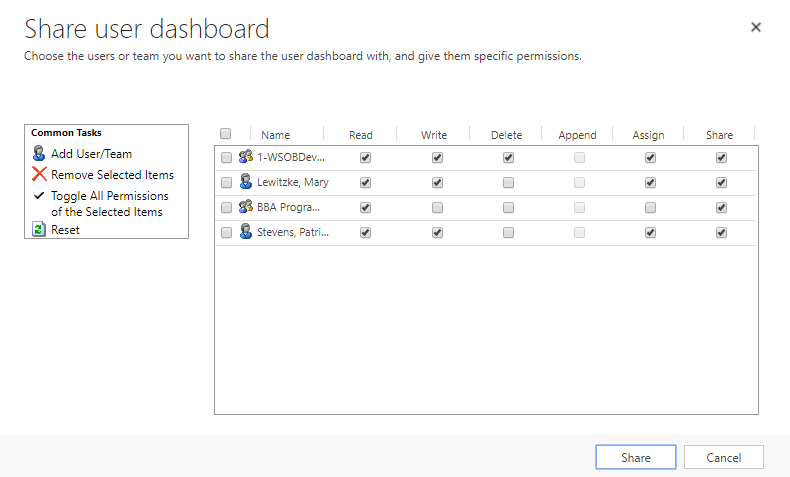Select the row checkbox for 1-WSOBDev
The image size is (790, 477).
tap(226, 158)
